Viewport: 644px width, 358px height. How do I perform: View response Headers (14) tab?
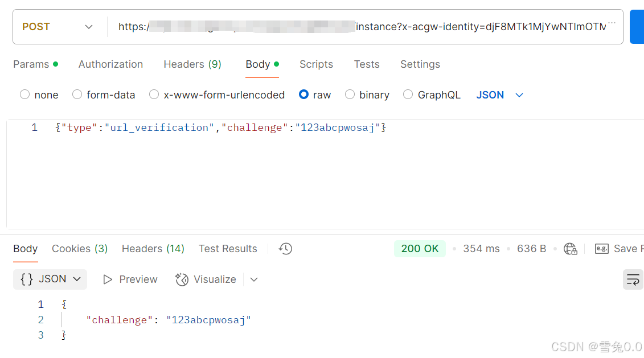pos(153,249)
